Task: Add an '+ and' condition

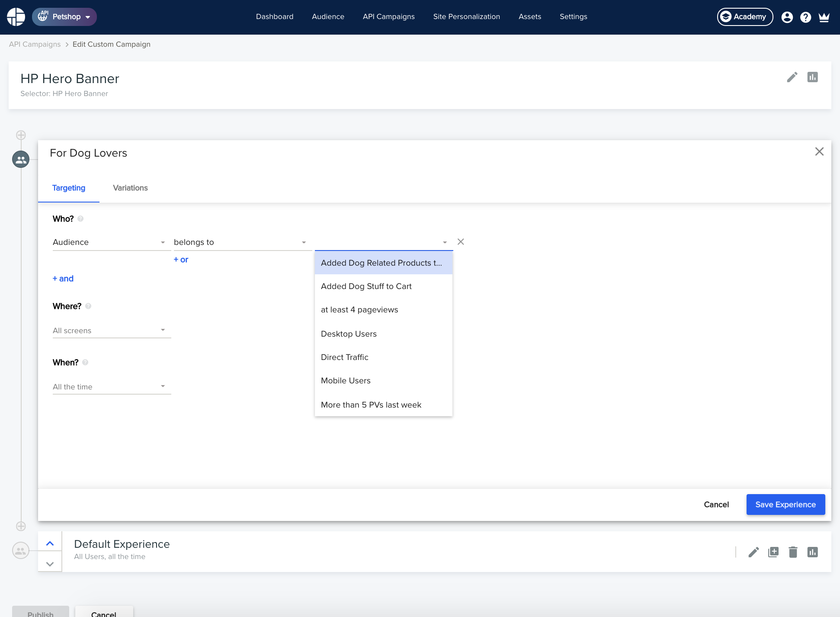Action: click(63, 279)
